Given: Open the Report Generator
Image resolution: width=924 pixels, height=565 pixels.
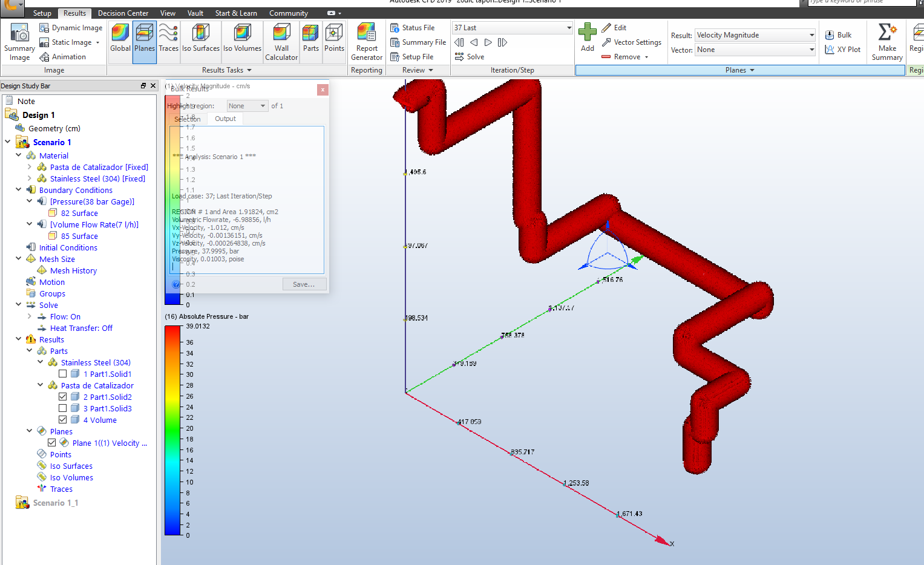Looking at the screenshot, I should click(x=367, y=42).
